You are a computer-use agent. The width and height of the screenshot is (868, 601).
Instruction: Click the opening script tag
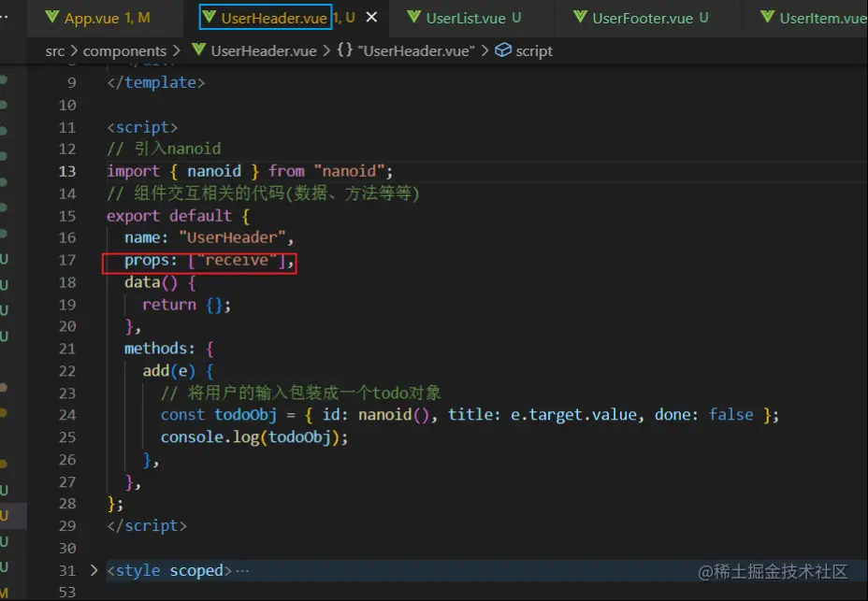pos(142,127)
